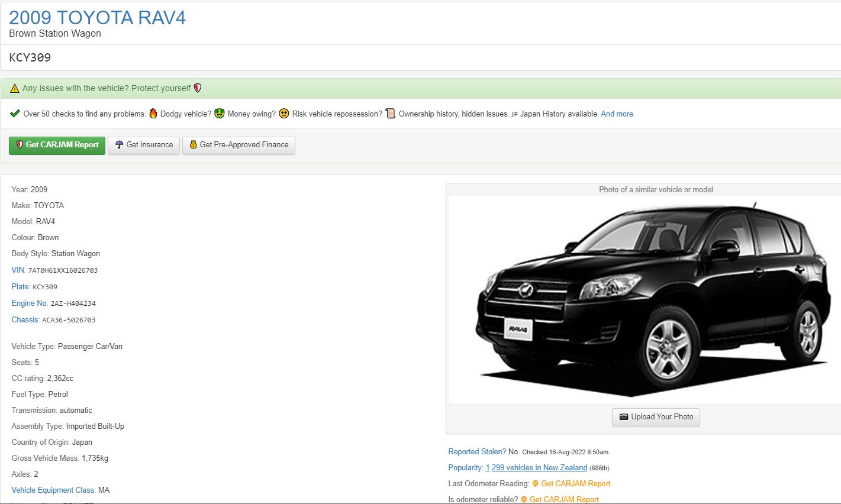Screen dimensions: 841x504
Task: Click the worried face icon beside 'Risk vehicle repossession?'
Action: pos(284,114)
